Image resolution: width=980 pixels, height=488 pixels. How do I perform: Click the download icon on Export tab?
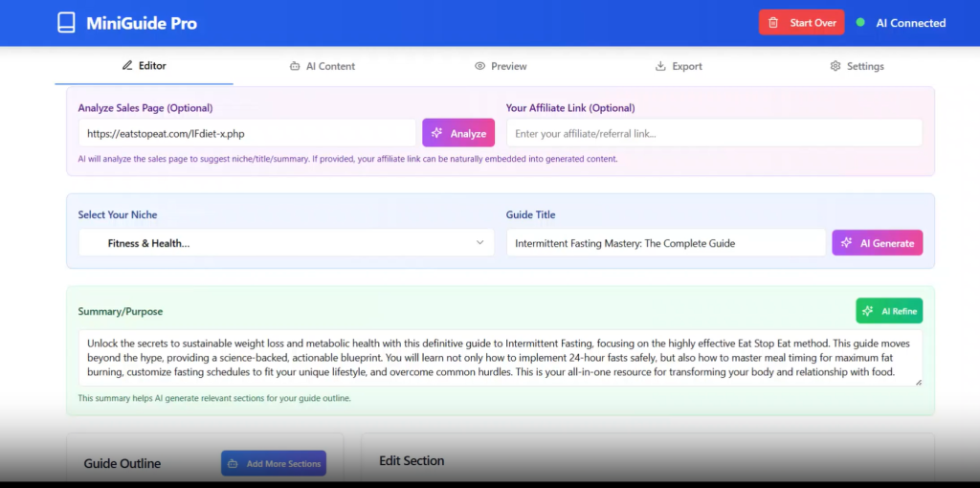pos(660,66)
